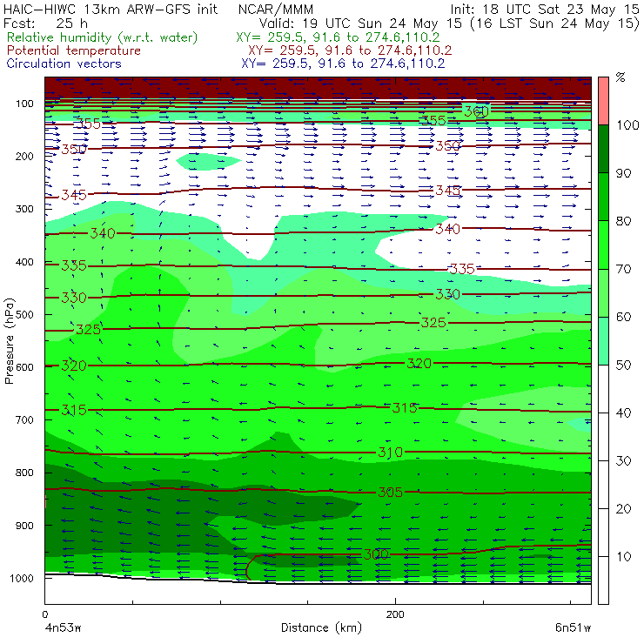Click the '200' distance axis tick label
The height and width of the screenshot is (644, 644).
[395, 614]
